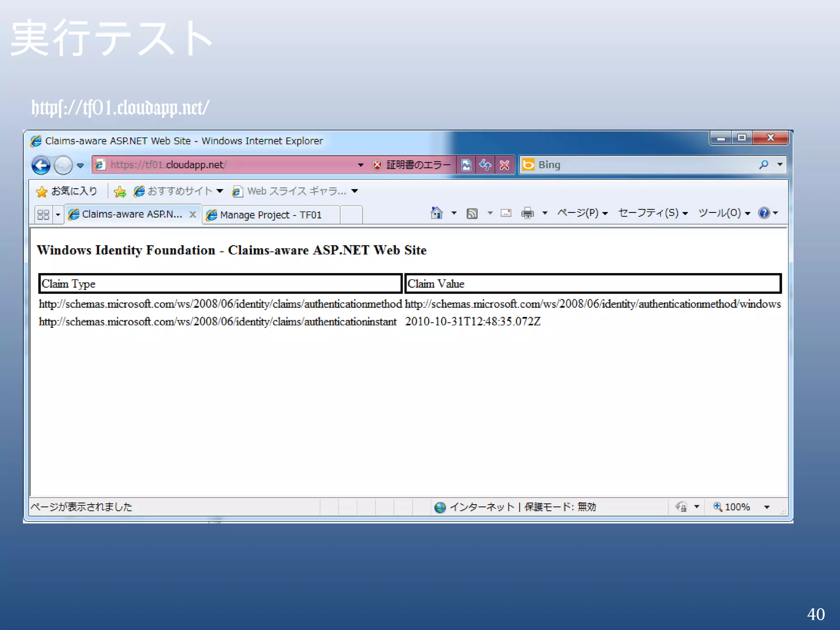Expand the address bar URL history dropdown
The width and height of the screenshot is (840, 630).
pos(361,165)
